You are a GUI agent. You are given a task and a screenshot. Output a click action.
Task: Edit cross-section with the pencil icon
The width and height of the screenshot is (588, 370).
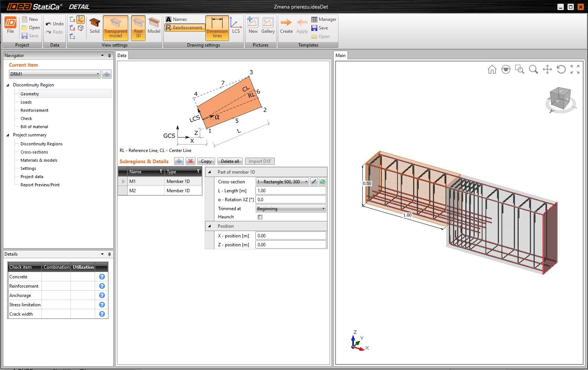coord(314,182)
